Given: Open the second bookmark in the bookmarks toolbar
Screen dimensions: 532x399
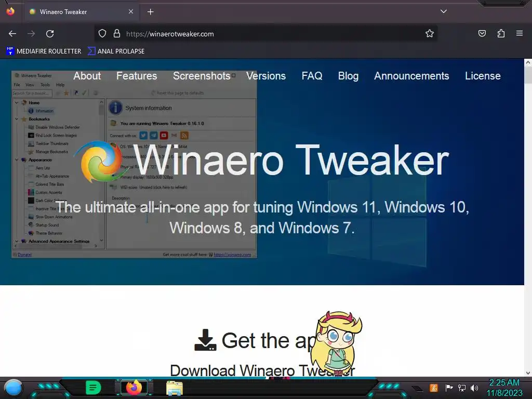Looking at the screenshot, I should coord(116,51).
